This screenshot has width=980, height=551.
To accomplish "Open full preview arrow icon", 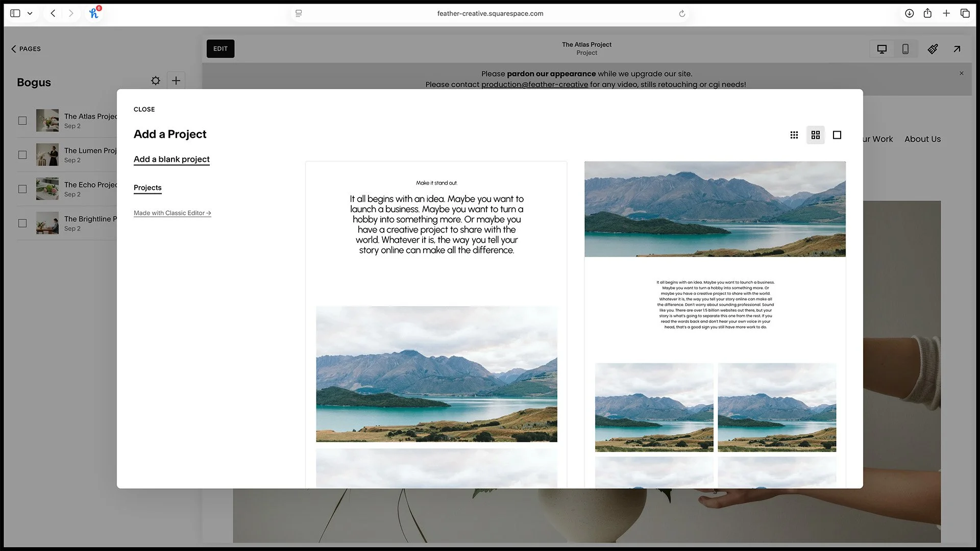I will [x=957, y=49].
